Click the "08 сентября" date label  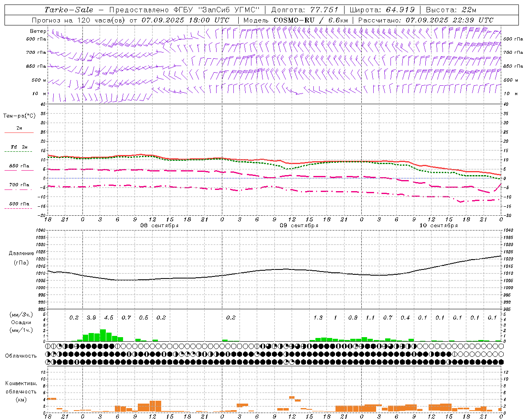160,226
